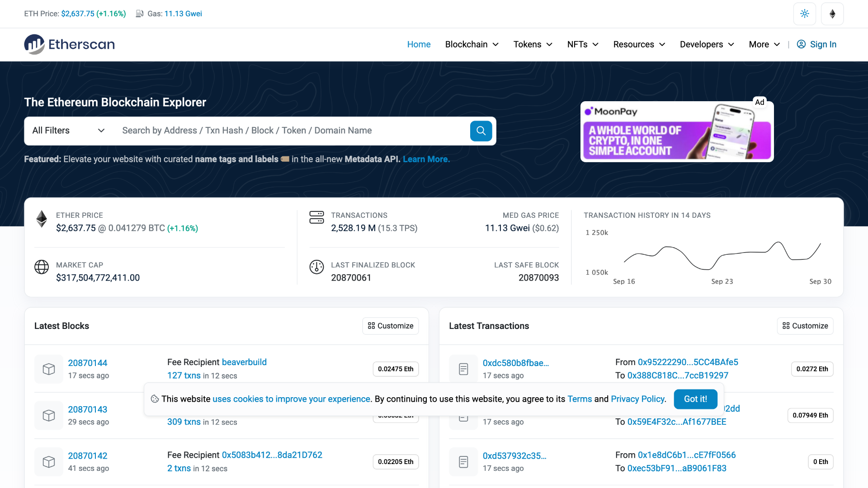Viewport: 868px width, 488px height.
Task: Open the Privacy Policy link
Action: click(x=637, y=399)
